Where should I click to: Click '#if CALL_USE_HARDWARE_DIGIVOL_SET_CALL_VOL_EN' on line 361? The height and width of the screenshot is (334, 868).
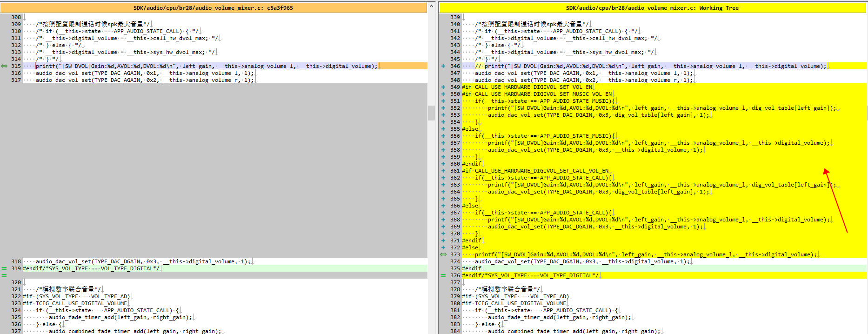click(535, 171)
